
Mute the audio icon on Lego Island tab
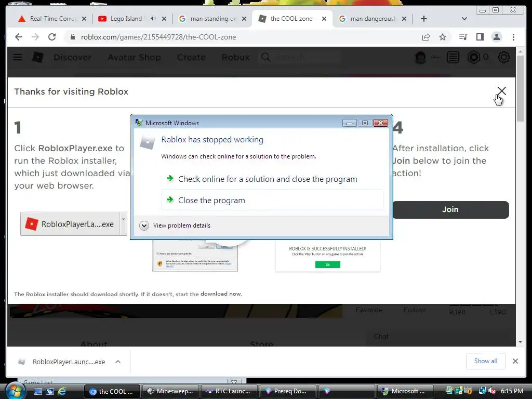[153, 19]
